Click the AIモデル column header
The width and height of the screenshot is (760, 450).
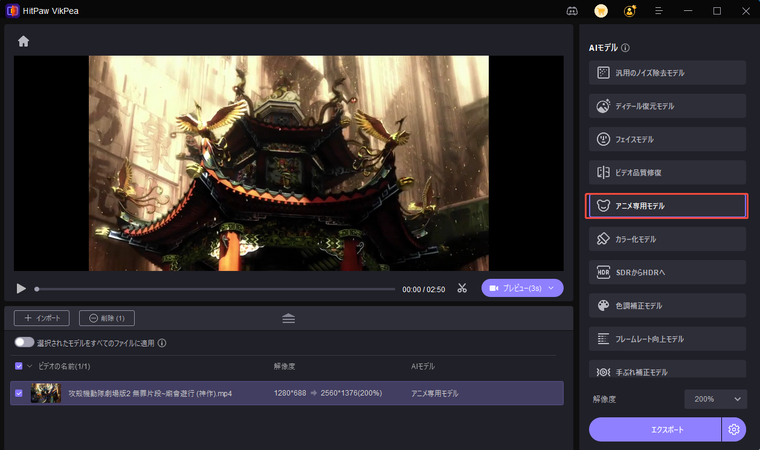point(423,367)
